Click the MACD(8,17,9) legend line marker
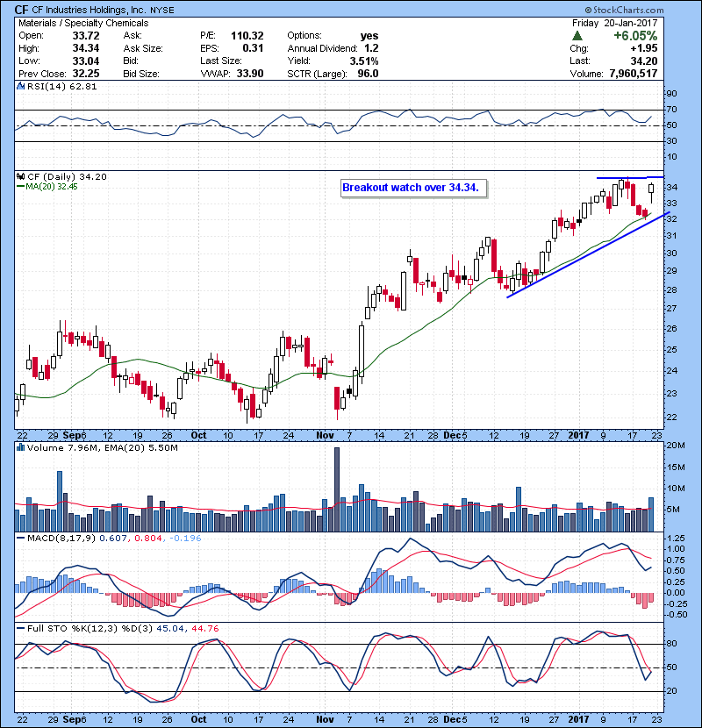The image size is (702, 728). click(x=20, y=539)
